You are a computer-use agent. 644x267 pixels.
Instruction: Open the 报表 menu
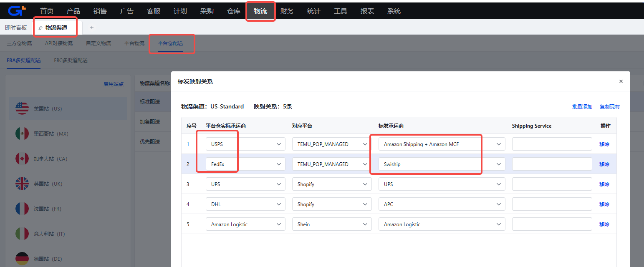click(367, 11)
